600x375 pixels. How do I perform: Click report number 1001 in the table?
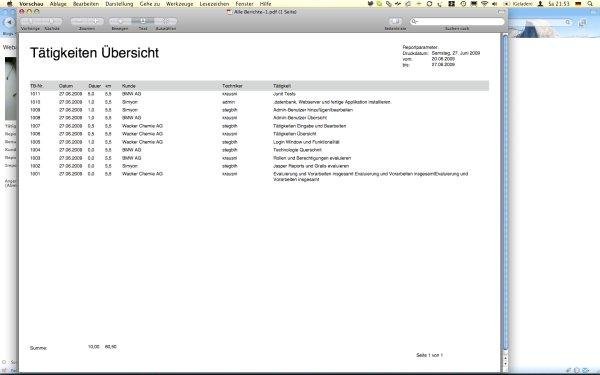(x=35, y=174)
